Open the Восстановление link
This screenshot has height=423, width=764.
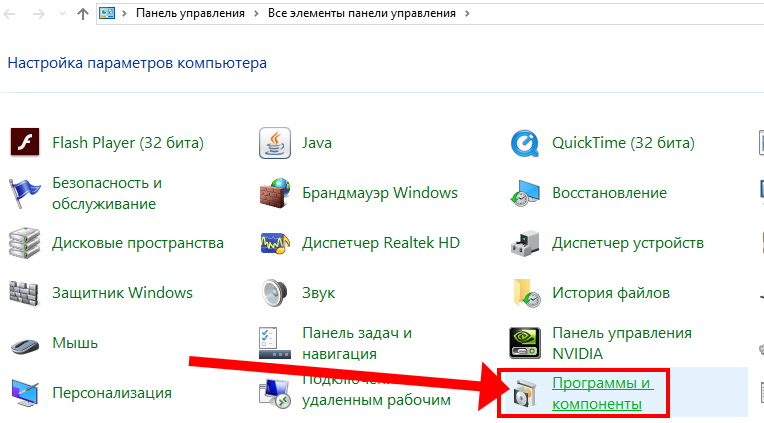tap(609, 193)
